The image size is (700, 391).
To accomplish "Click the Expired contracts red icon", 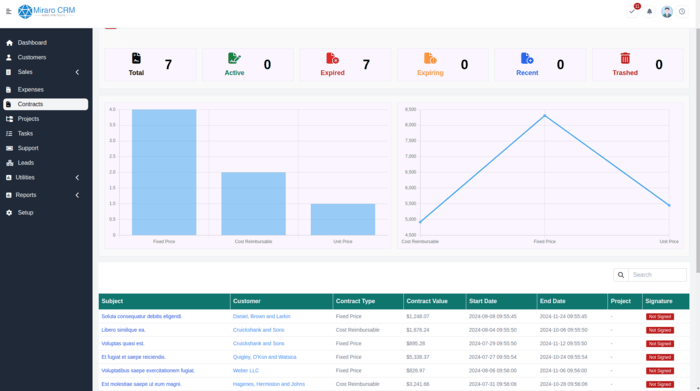I will (332, 58).
